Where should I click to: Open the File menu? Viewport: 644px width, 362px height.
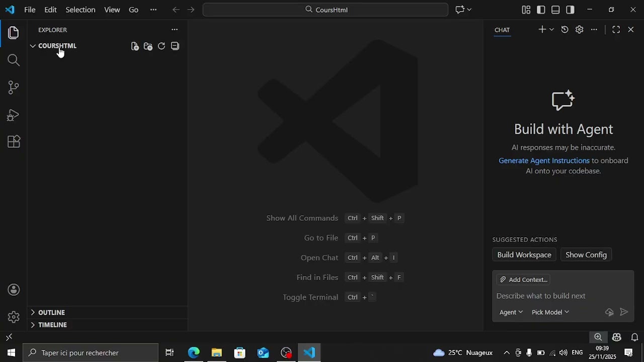pos(30,10)
